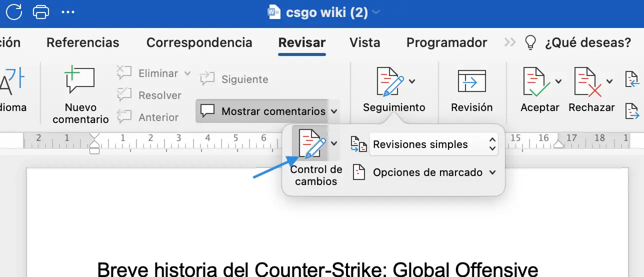Toggle Mostrar comentarios button
644x277 pixels.
[x=263, y=111]
